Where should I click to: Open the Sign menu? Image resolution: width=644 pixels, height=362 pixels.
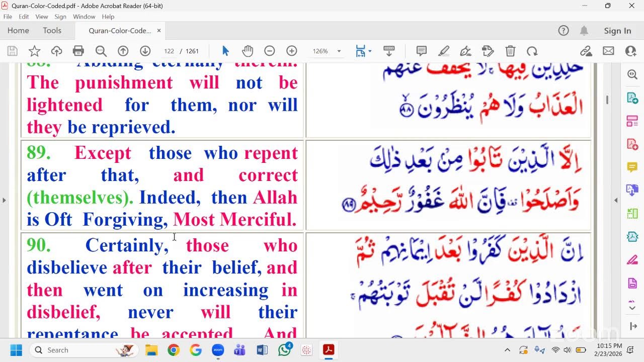pyautogui.click(x=60, y=17)
